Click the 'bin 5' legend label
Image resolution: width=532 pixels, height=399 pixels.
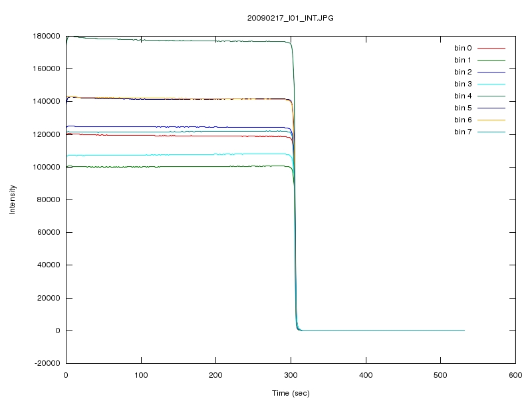463,108
